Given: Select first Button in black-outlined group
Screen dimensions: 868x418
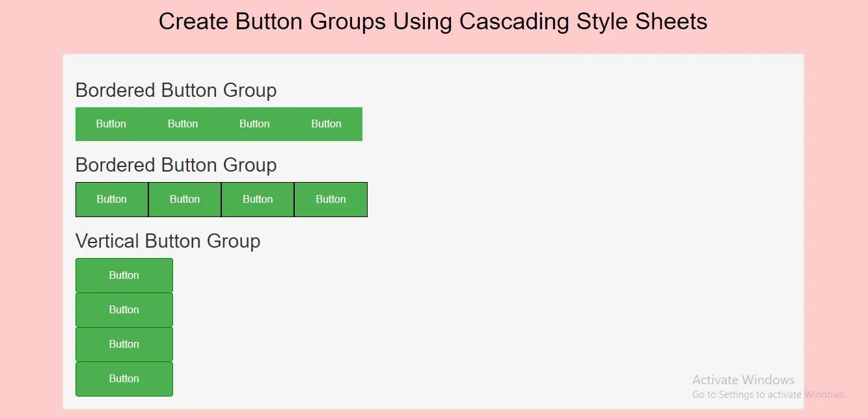Looking at the screenshot, I should [x=112, y=200].
